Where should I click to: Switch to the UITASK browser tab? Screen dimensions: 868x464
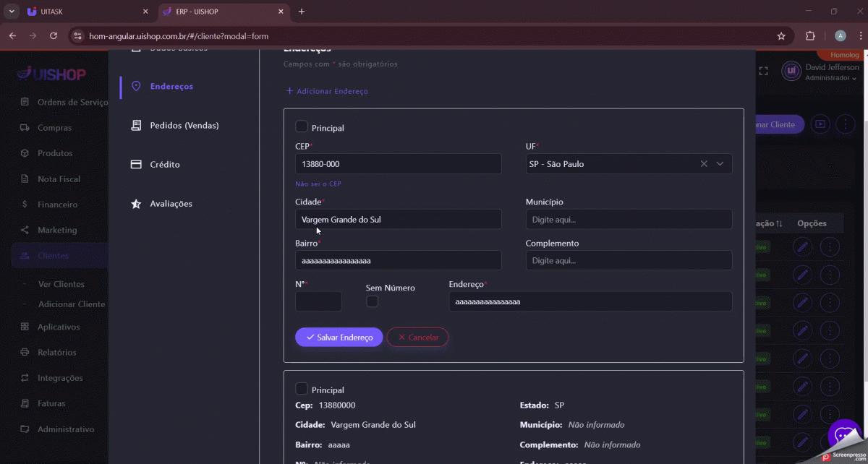coord(80,12)
